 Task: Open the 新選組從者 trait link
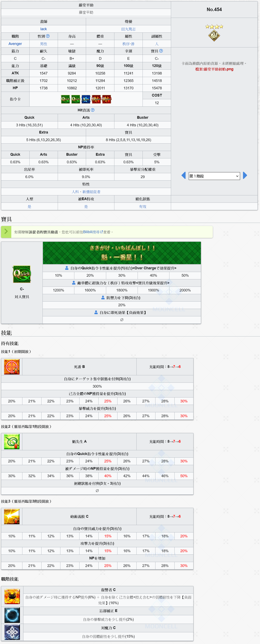click(92, 192)
